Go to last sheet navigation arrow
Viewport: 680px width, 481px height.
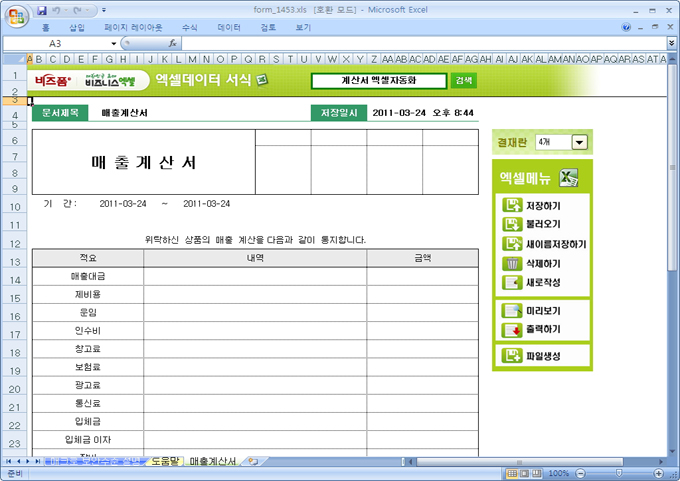point(37,461)
